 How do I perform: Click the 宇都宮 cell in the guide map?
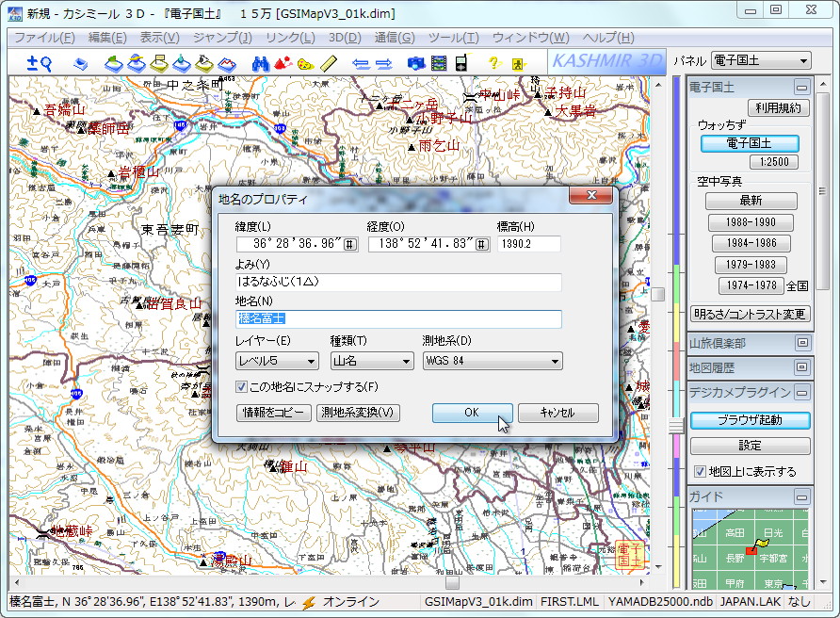click(773, 558)
